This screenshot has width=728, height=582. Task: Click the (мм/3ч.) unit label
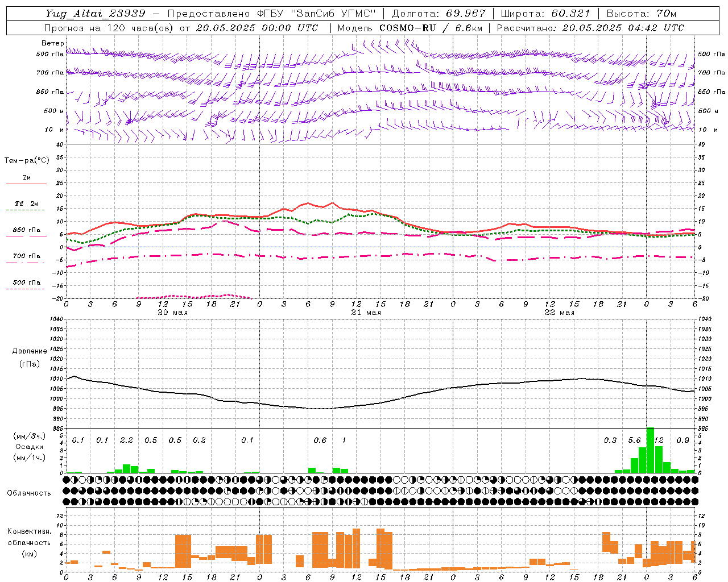(29, 436)
